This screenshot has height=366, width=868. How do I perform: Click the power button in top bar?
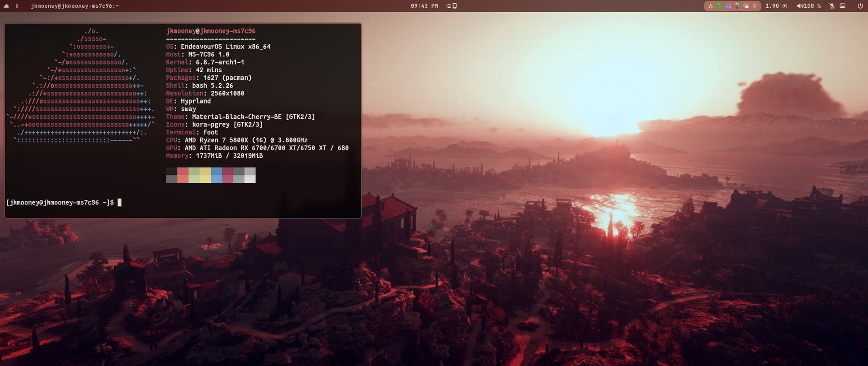point(860,6)
